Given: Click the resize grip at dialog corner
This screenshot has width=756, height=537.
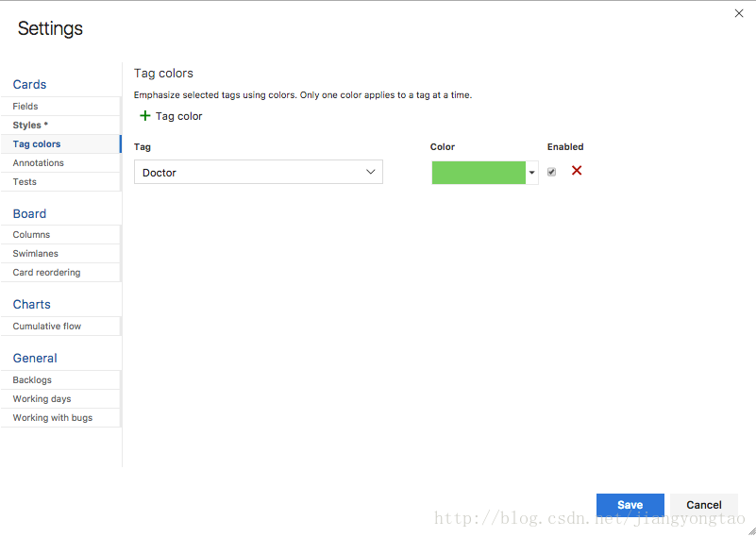Looking at the screenshot, I should (x=751, y=531).
